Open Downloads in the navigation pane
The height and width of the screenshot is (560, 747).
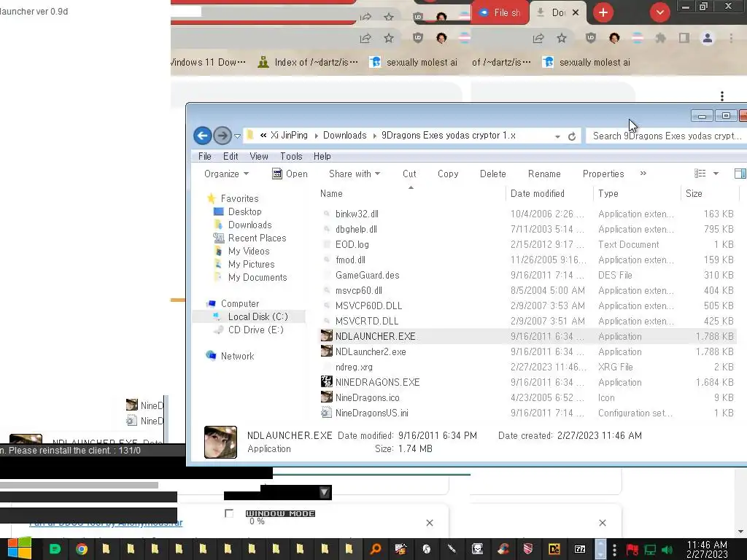click(249, 225)
